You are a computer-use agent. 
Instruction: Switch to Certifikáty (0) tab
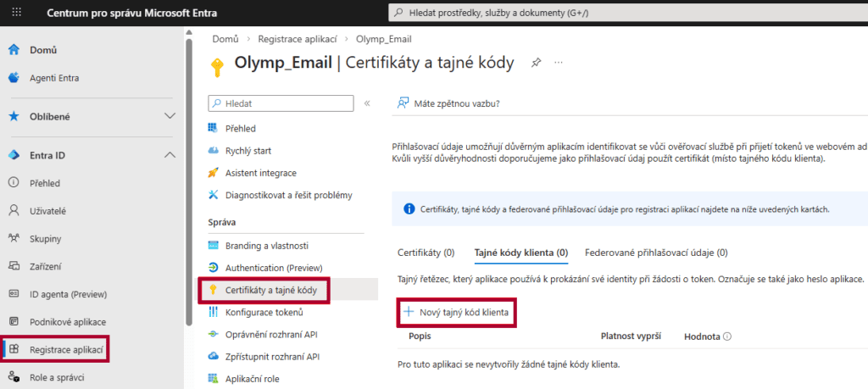pyautogui.click(x=426, y=253)
